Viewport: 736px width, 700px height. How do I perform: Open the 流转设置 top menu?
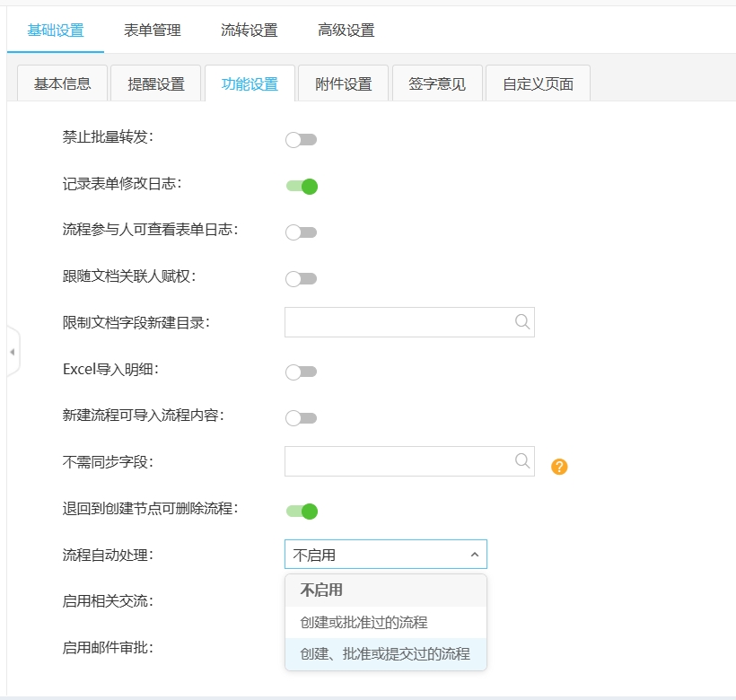point(250,31)
